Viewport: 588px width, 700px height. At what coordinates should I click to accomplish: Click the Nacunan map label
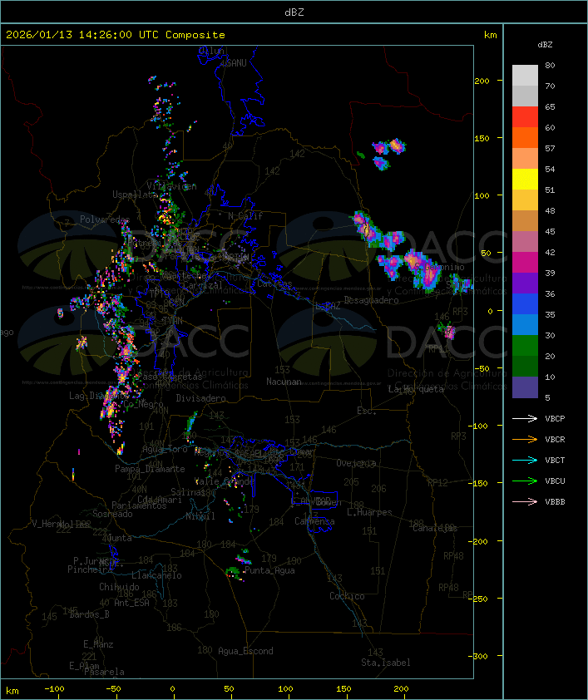[284, 382]
